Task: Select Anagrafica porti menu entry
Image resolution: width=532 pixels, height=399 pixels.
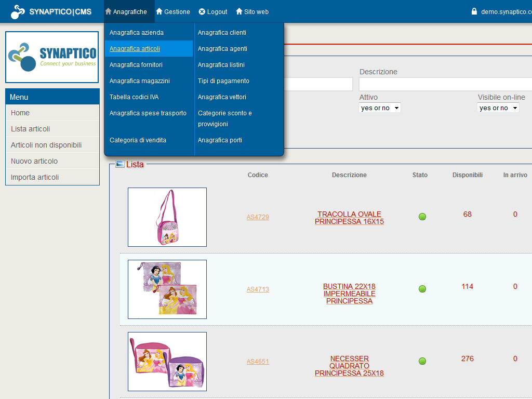Action: tap(220, 140)
